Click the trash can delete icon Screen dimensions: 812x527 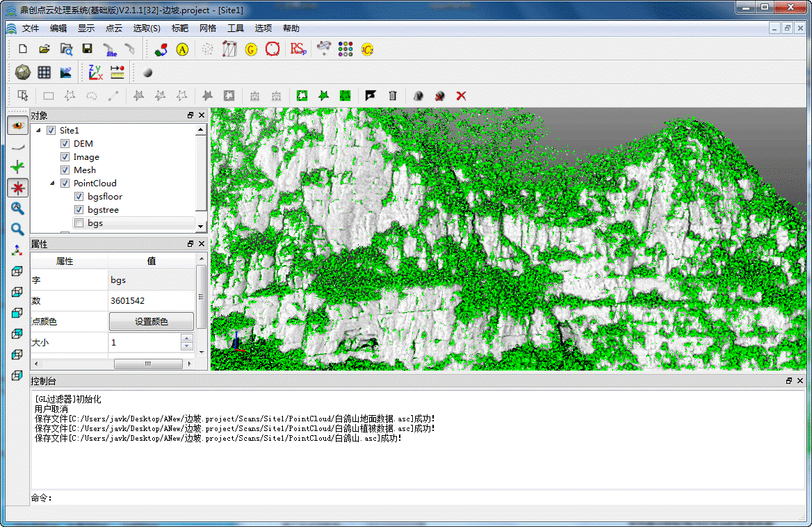pyautogui.click(x=393, y=96)
